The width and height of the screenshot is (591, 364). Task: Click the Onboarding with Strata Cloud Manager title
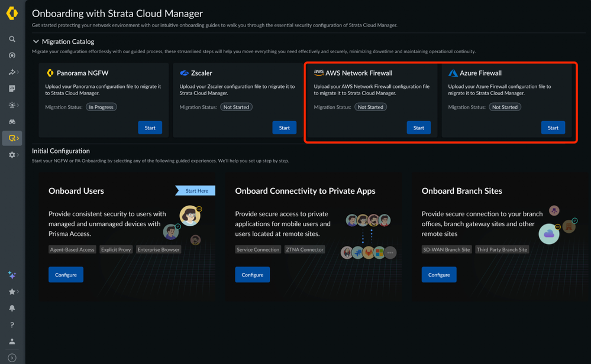(x=117, y=14)
